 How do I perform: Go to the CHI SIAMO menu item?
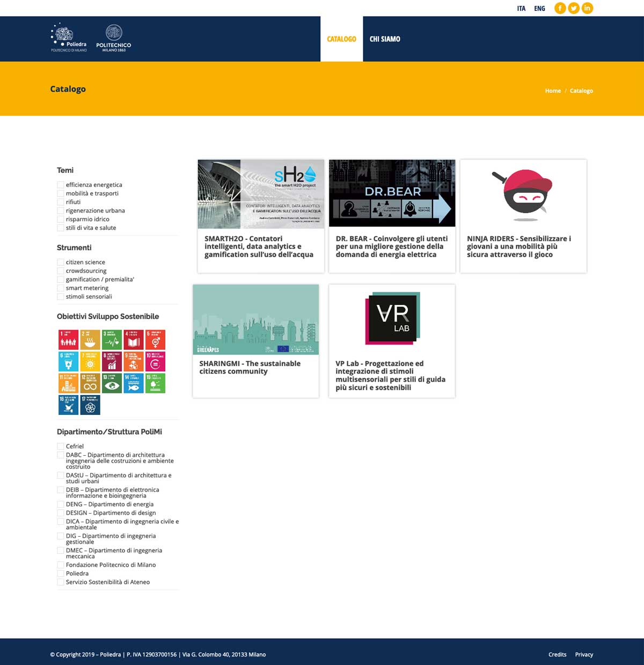385,39
